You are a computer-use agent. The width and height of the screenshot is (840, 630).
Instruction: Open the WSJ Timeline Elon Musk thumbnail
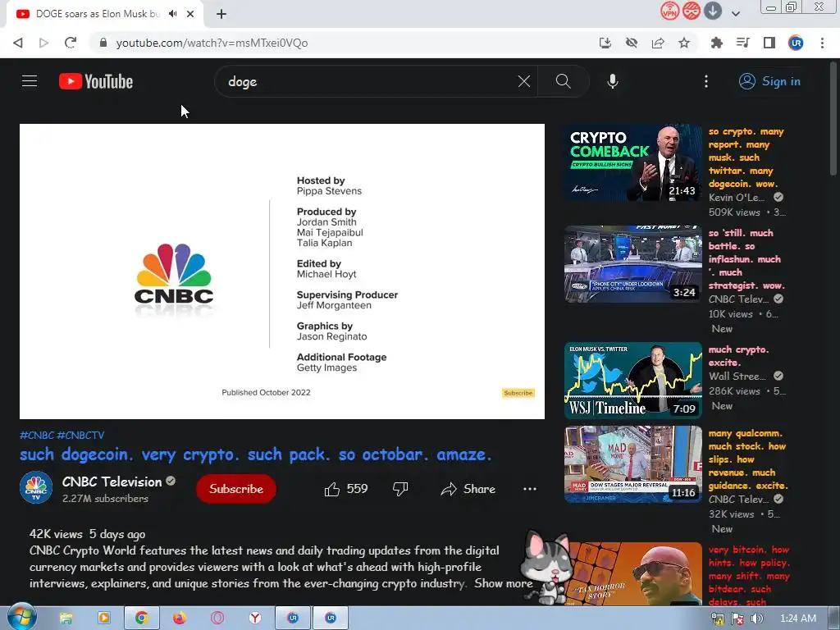(632, 381)
